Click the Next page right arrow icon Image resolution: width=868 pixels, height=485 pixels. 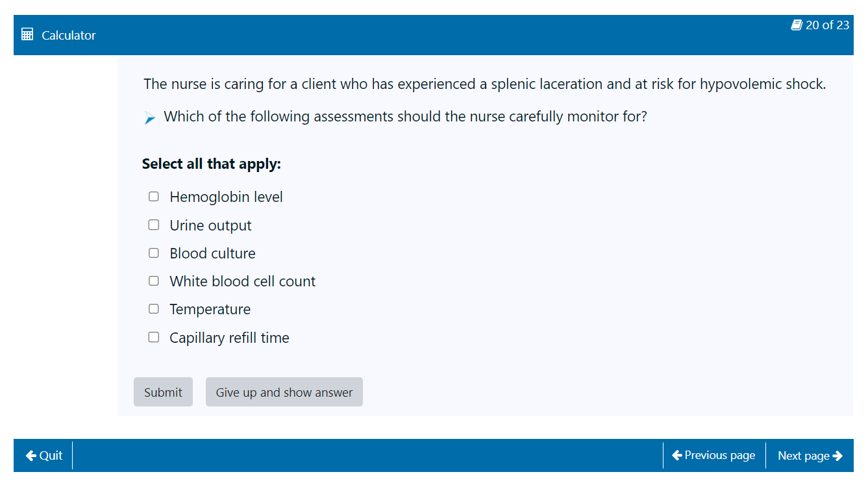(837, 456)
